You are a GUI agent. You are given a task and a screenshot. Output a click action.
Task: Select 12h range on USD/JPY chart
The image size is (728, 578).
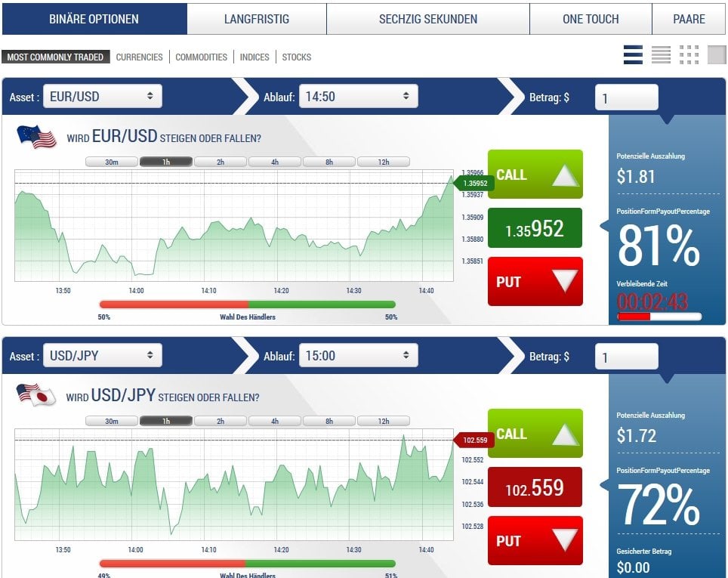tap(384, 421)
